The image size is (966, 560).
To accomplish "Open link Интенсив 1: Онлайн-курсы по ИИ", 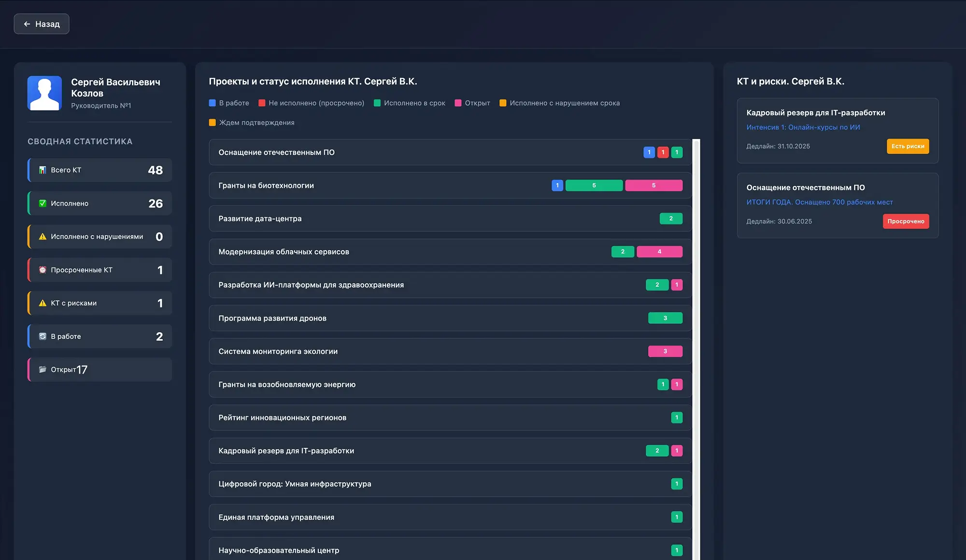I will pos(803,127).
